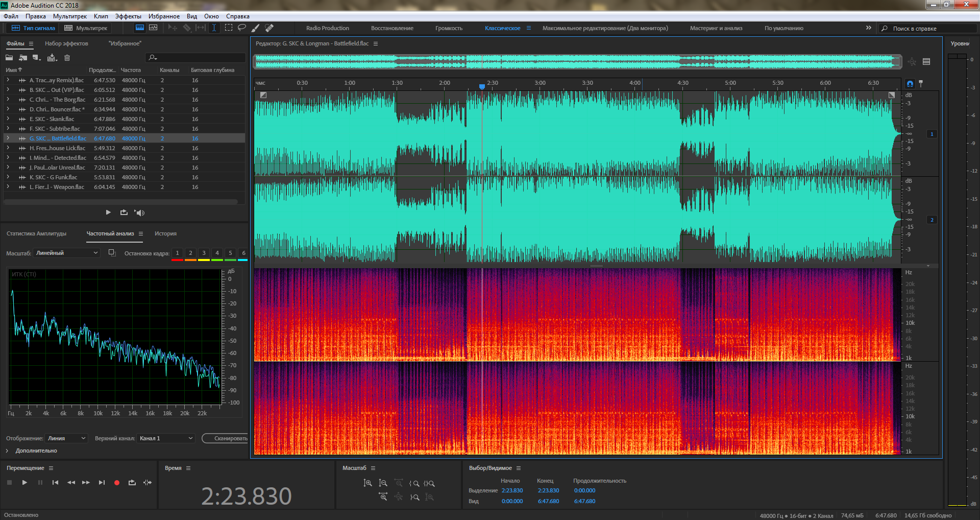This screenshot has height=520, width=980.
Task: Select the Lasso selection tool
Action: 242,28
